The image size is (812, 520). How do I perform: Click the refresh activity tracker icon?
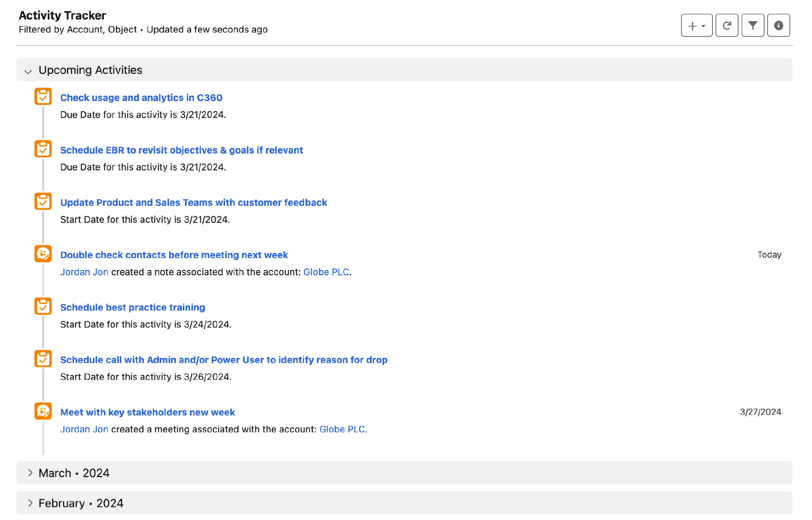coord(727,26)
